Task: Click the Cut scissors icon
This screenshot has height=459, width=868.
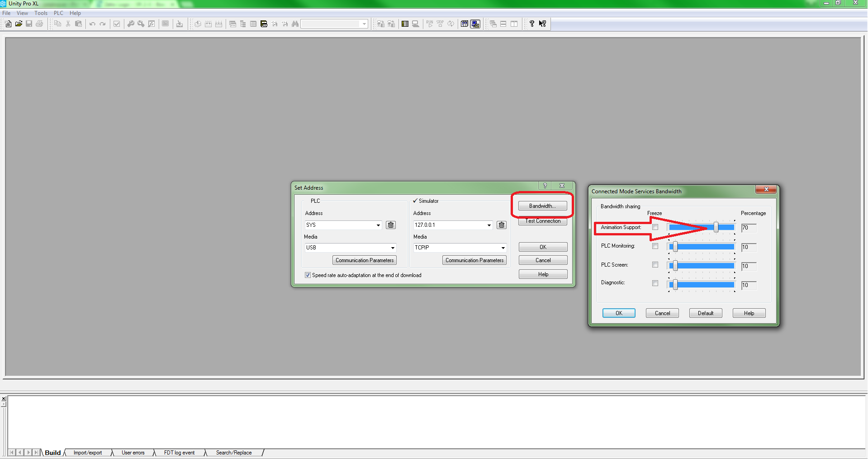Action: coord(68,24)
